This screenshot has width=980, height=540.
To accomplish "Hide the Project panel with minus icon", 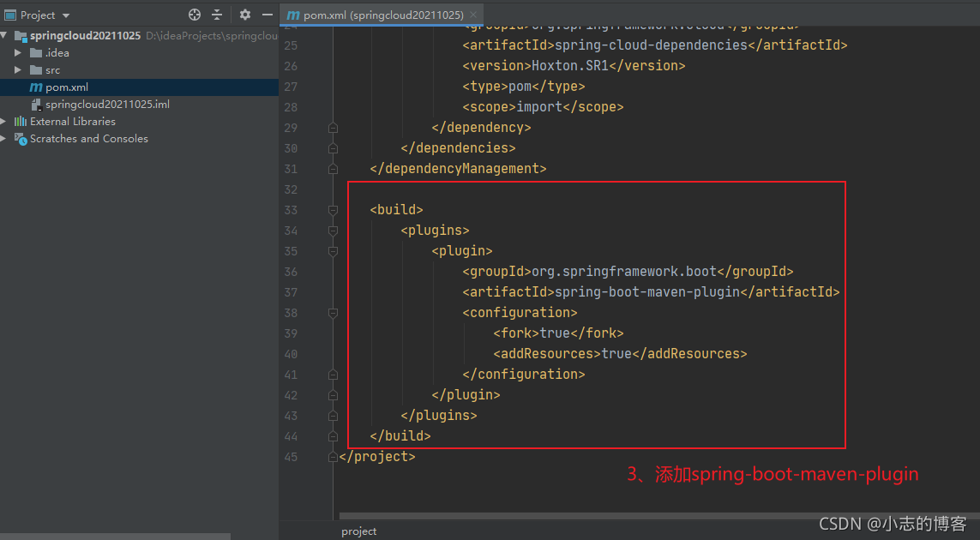I will click(x=268, y=15).
